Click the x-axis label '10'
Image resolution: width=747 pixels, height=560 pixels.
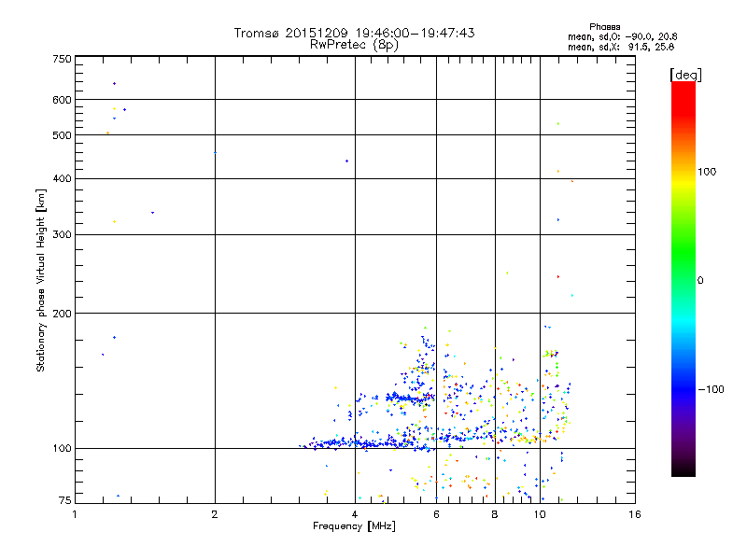540,514
